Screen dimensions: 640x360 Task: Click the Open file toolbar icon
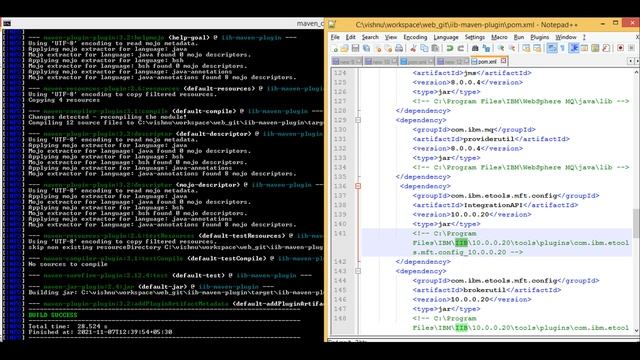click(x=344, y=49)
